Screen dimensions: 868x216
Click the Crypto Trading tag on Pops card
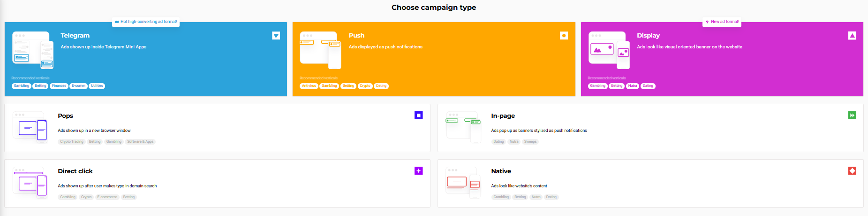coord(72,141)
